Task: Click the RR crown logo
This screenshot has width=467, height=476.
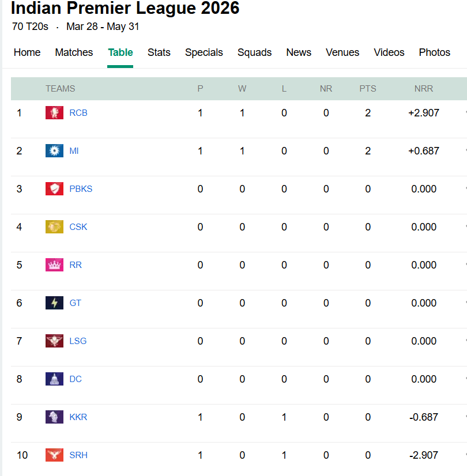Action: point(54,265)
